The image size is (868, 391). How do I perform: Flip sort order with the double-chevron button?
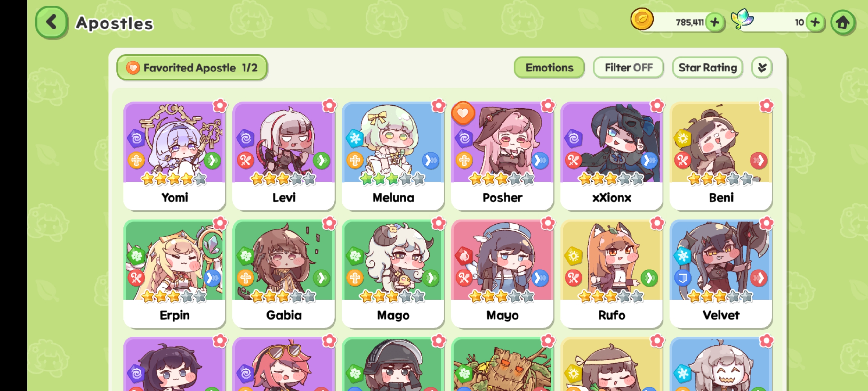point(762,68)
